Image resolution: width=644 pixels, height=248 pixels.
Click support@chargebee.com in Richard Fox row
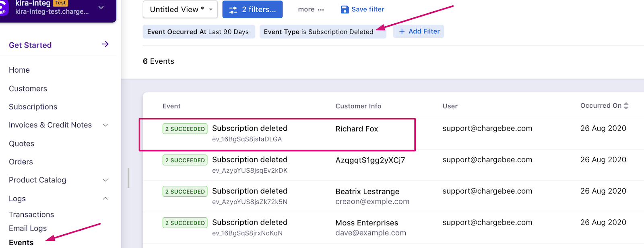click(487, 128)
